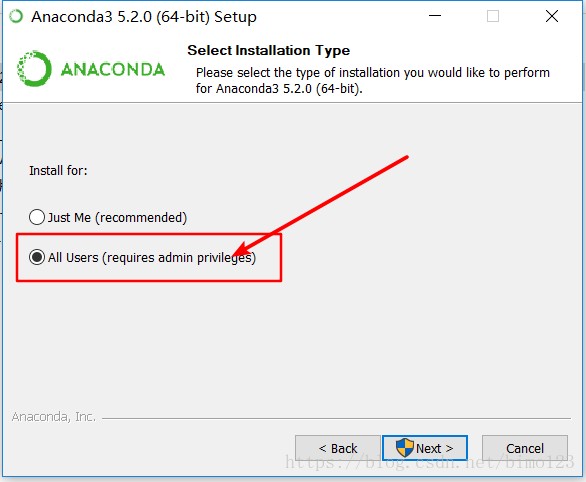Click the installation type description text
Image resolution: width=586 pixels, height=482 pixels.
373,80
